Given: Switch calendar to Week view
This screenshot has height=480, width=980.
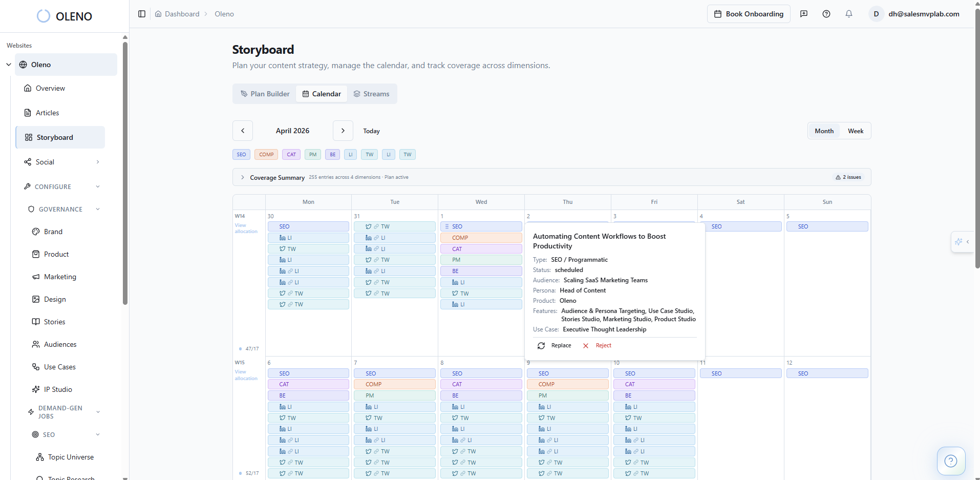Looking at the screenshot, I should pyautogui.click(x=856, y=131).
